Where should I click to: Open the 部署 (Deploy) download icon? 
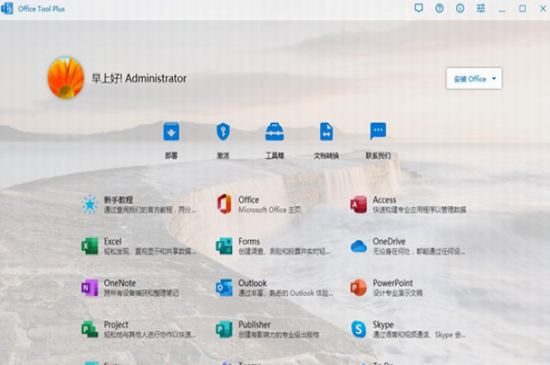click(171, 132)
